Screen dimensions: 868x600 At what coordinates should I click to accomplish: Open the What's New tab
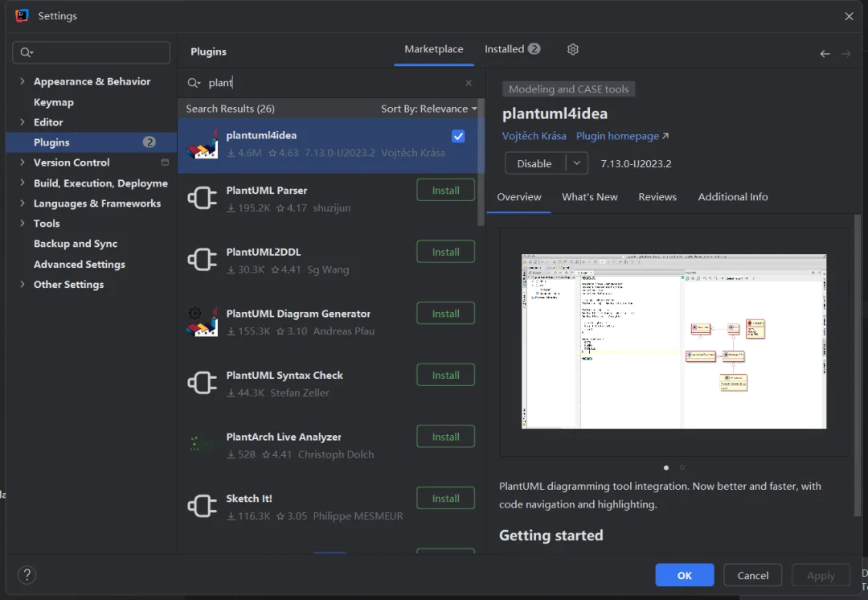click(590, 197)
